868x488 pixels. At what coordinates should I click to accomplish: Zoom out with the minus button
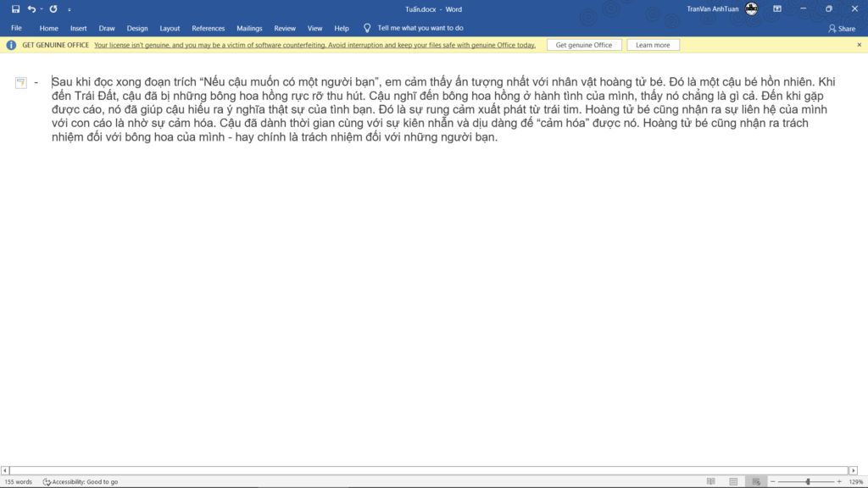773,482
